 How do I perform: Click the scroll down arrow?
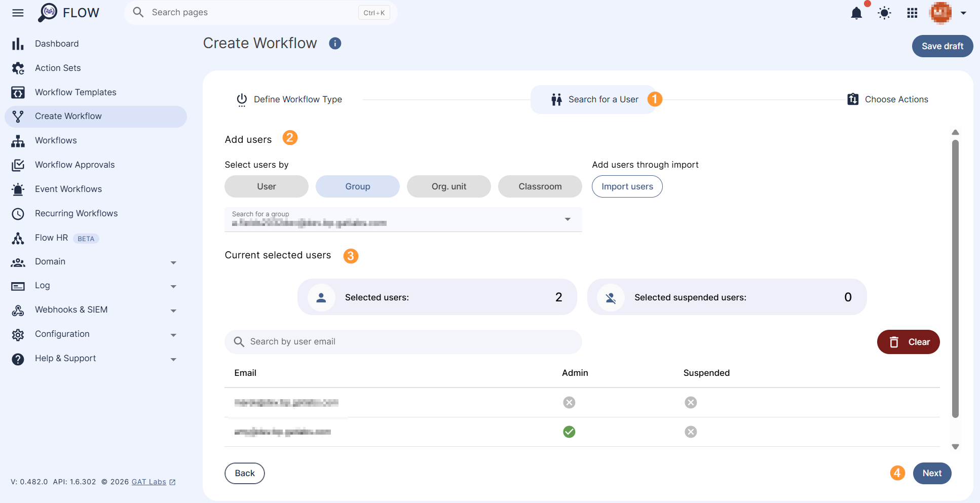955,447
